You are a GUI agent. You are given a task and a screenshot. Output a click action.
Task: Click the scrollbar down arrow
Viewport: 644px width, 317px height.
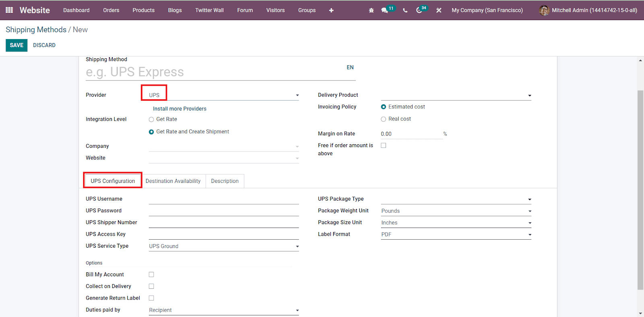coord(640,313)
